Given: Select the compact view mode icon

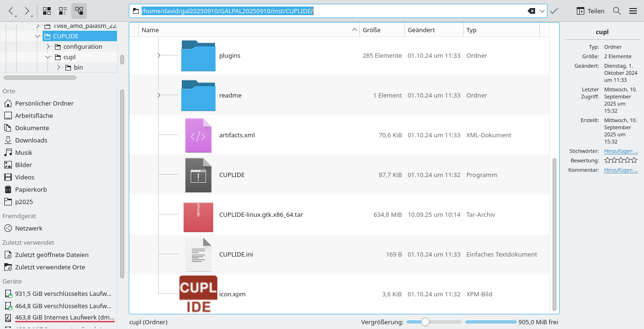Looking at the screenshot, I should tap(62, 10).
